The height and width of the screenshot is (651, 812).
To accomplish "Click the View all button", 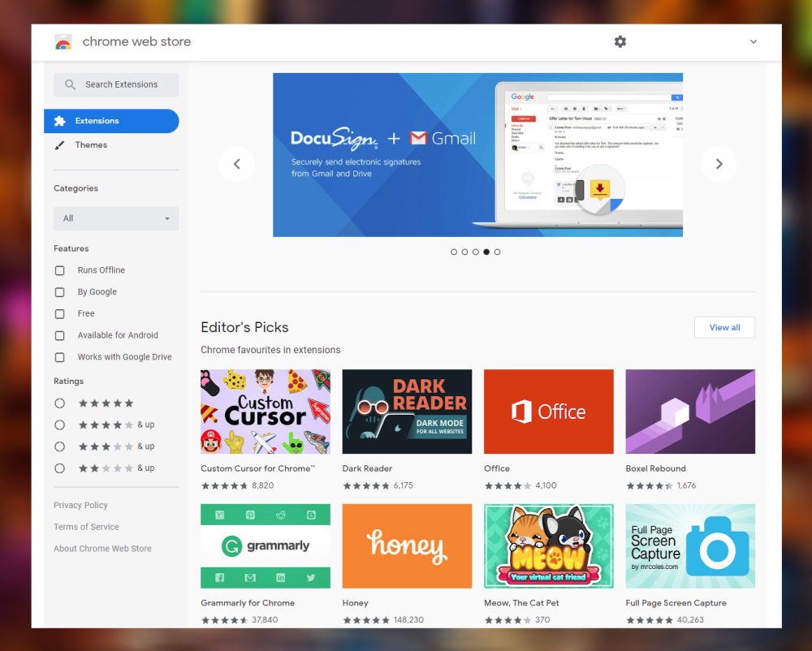I will tap(724, 327).
